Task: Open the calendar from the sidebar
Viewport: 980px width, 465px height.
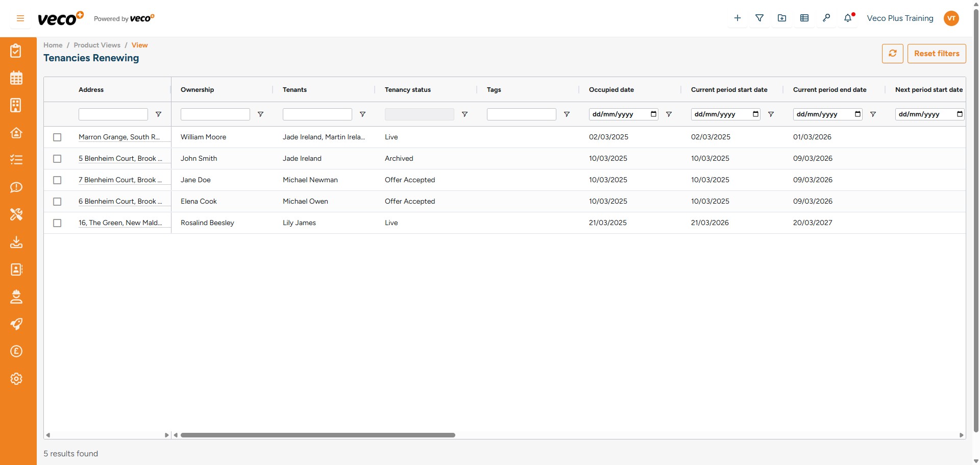Action: coord(16,78)
